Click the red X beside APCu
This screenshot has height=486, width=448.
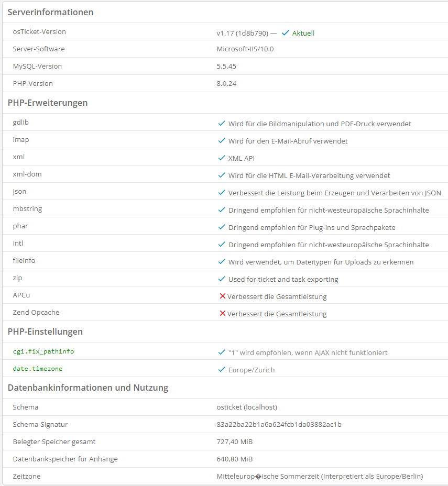click(223, 296)
